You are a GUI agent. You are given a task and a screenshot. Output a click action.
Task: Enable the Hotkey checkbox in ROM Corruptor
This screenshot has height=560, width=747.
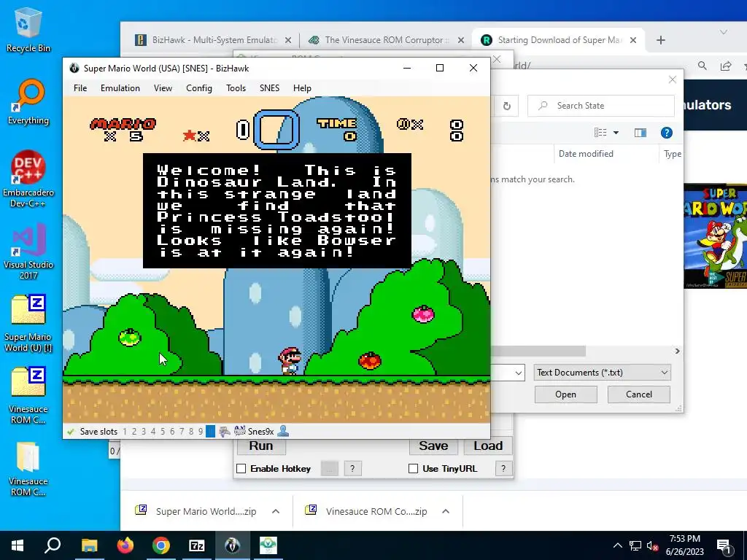click(241, 469)
